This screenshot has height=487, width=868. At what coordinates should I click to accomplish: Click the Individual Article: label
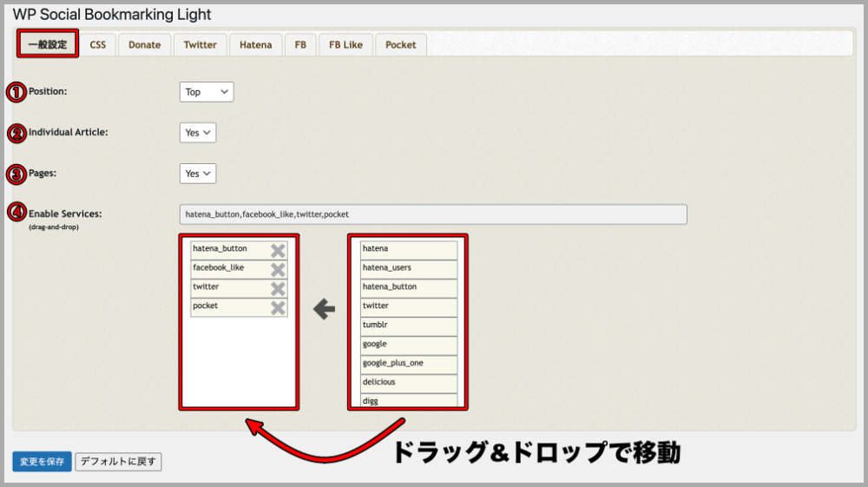[68, 132]
